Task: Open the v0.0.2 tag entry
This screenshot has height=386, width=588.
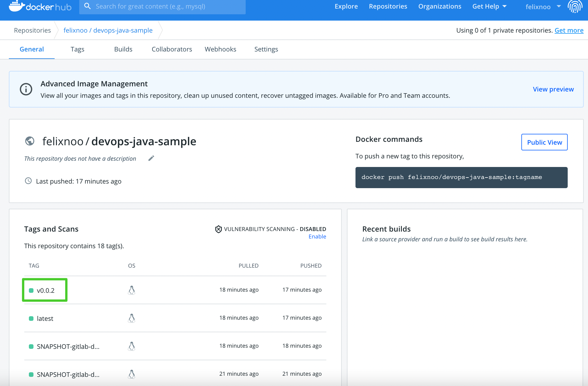Action: [46, 291]
